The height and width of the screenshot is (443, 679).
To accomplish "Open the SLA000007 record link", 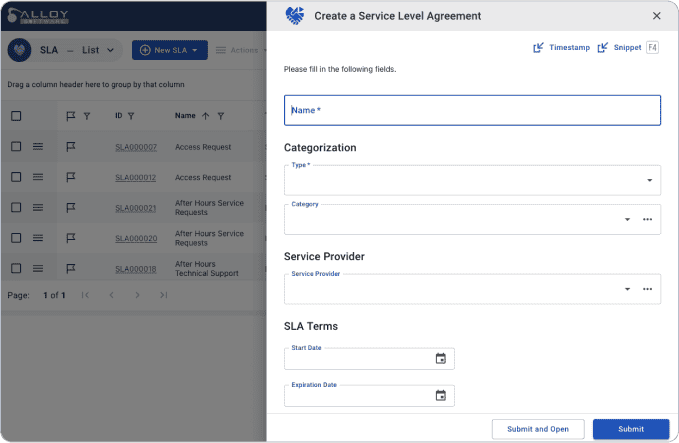I will [136, 147].
